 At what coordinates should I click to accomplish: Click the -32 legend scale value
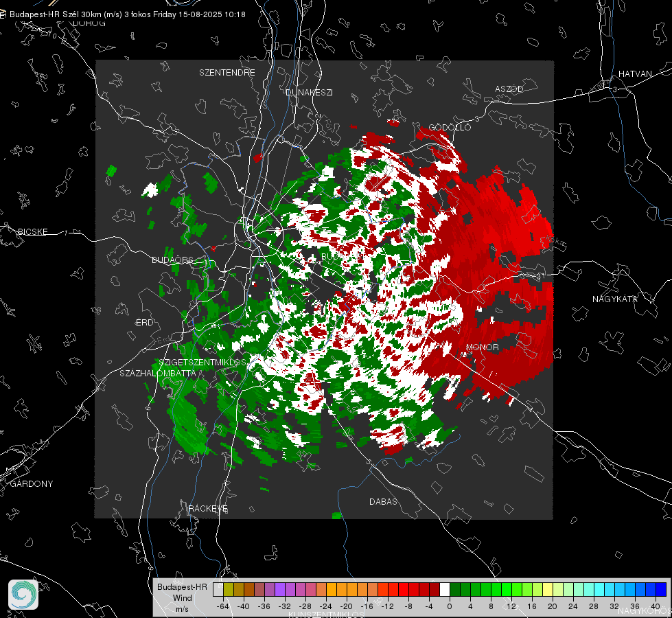[285, 606]
